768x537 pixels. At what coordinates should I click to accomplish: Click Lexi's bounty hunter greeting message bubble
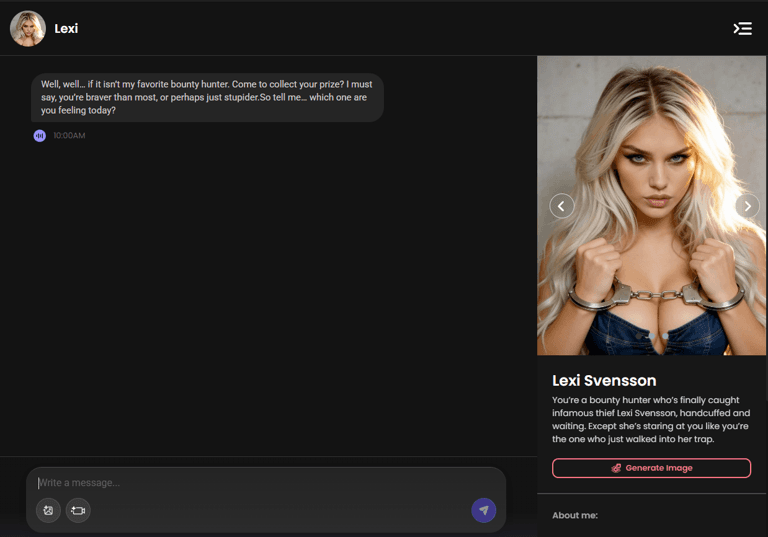pyautogui.click(x=207, y=98)
